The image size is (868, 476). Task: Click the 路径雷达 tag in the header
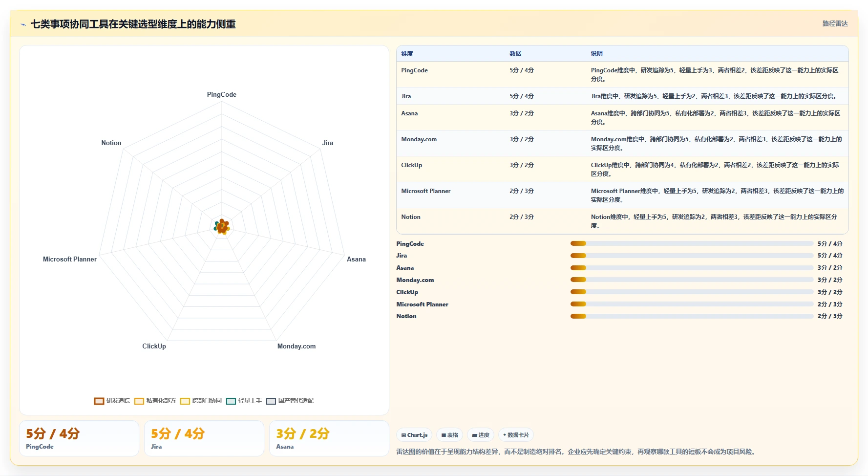[835, 23]
